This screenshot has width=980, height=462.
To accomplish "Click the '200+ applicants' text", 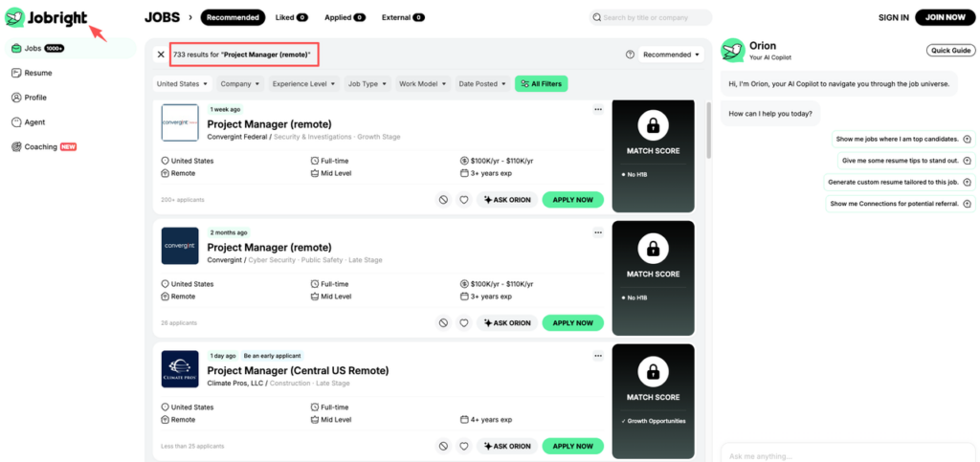I will coord(183,200).
